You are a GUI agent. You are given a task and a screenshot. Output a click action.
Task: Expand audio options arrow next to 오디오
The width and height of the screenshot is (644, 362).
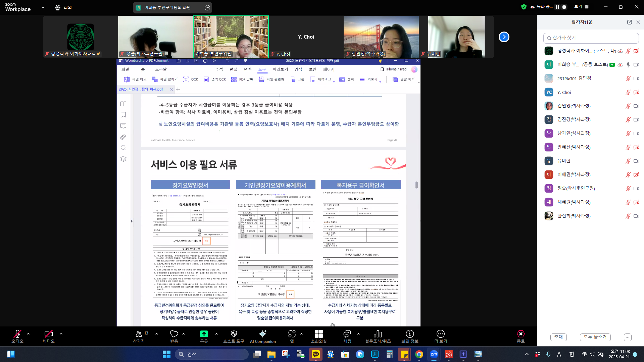click(28, 334)
